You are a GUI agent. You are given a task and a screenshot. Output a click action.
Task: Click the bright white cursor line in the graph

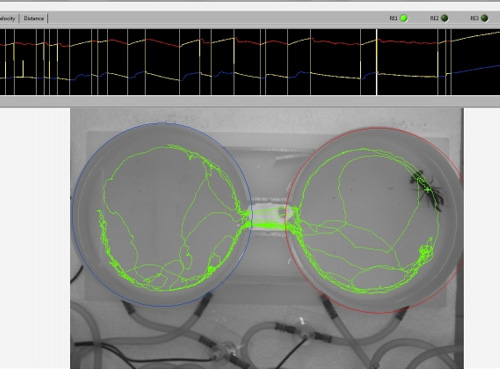tap(377, 62)
